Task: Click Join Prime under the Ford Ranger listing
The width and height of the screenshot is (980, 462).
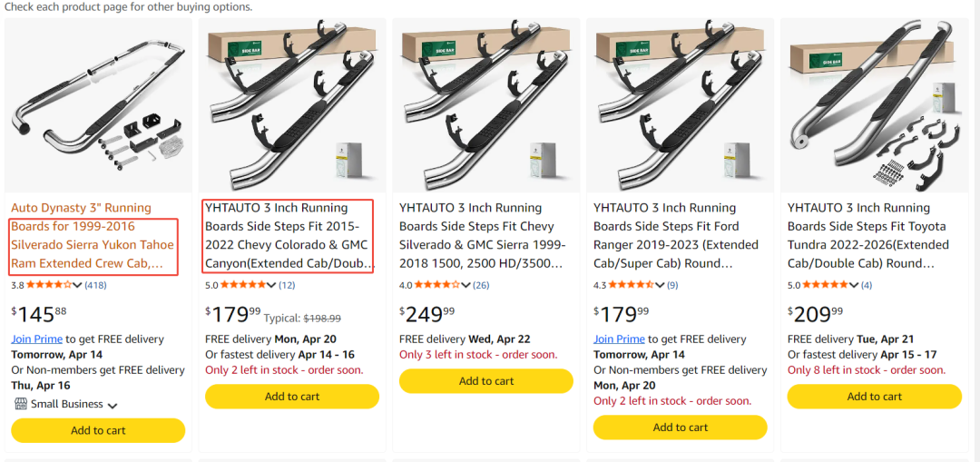Action: (x=619, y=339)
